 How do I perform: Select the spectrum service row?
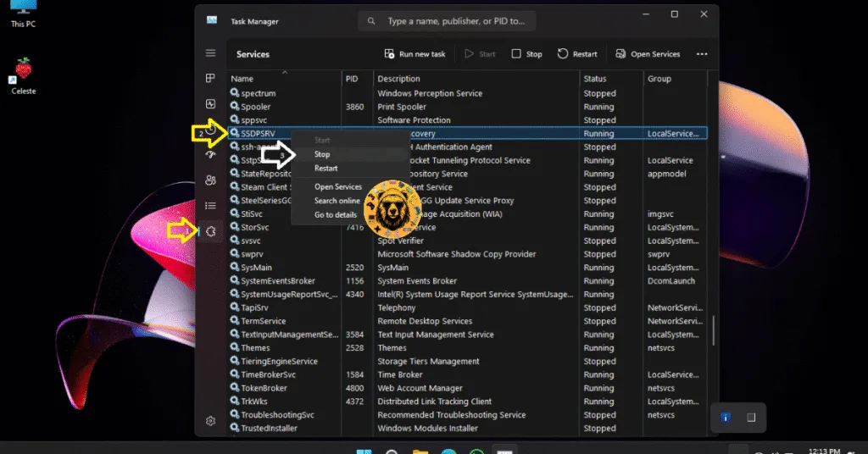pyautogui.click(x=468, y=93)
